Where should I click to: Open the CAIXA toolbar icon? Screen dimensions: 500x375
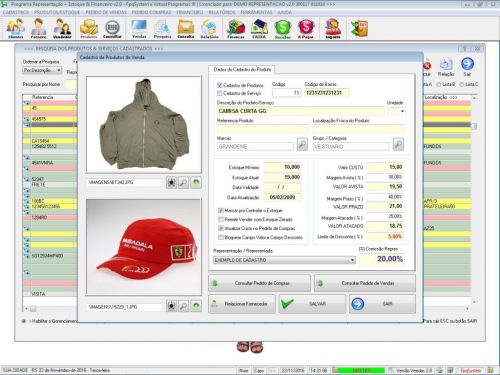(x=259, y=28)
